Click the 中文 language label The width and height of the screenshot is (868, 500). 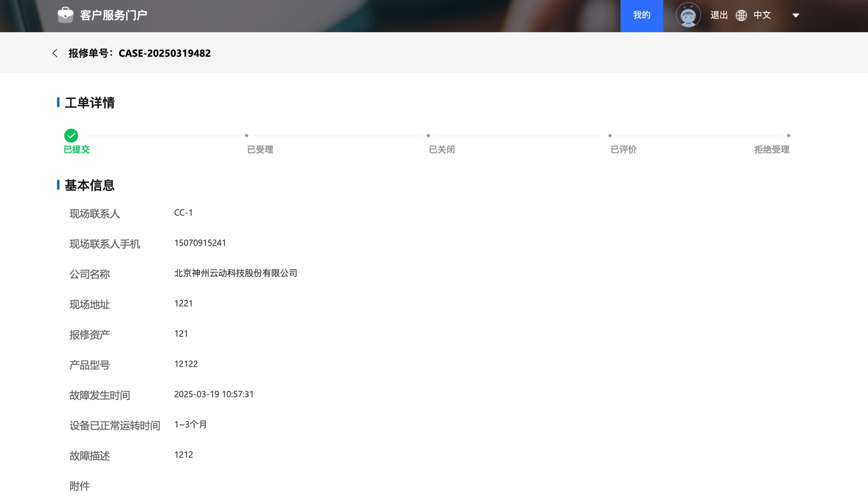point(762,15)
